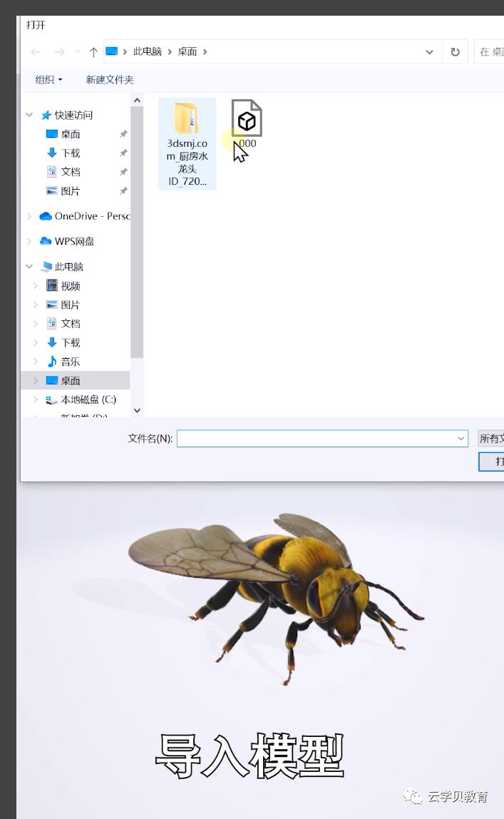Open WPS网盘 in navigation pane
The image size is (504, 819).
tap(74, 241)
